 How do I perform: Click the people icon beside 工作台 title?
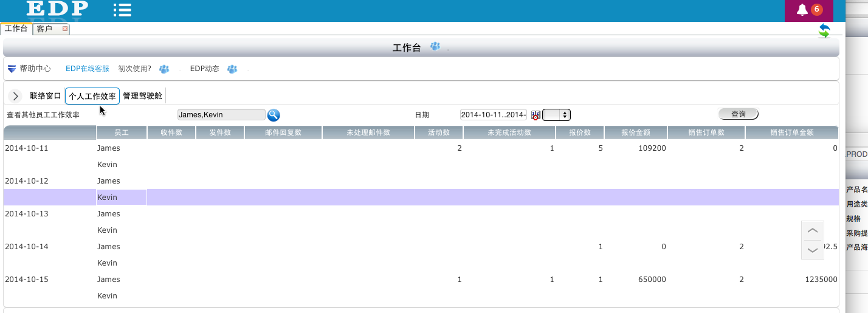(x=435, y=47)
